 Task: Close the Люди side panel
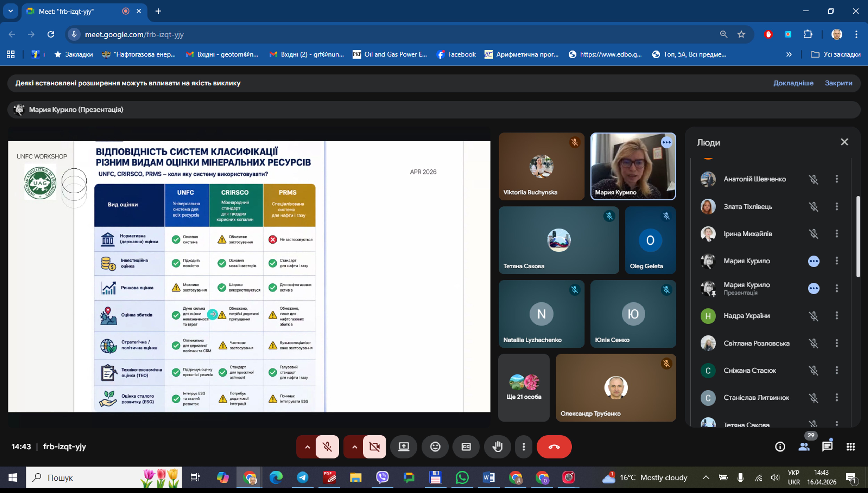[x=844, y=142]
